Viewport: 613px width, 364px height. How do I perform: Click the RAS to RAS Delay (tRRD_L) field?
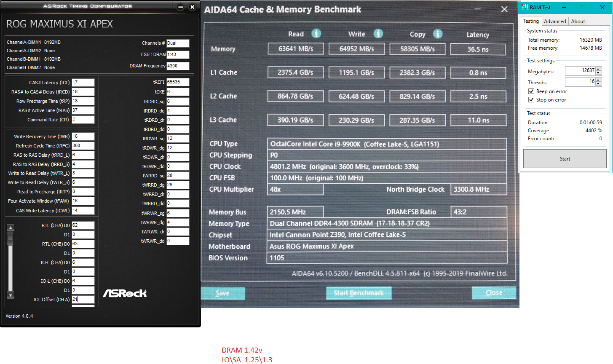[83, 155]
